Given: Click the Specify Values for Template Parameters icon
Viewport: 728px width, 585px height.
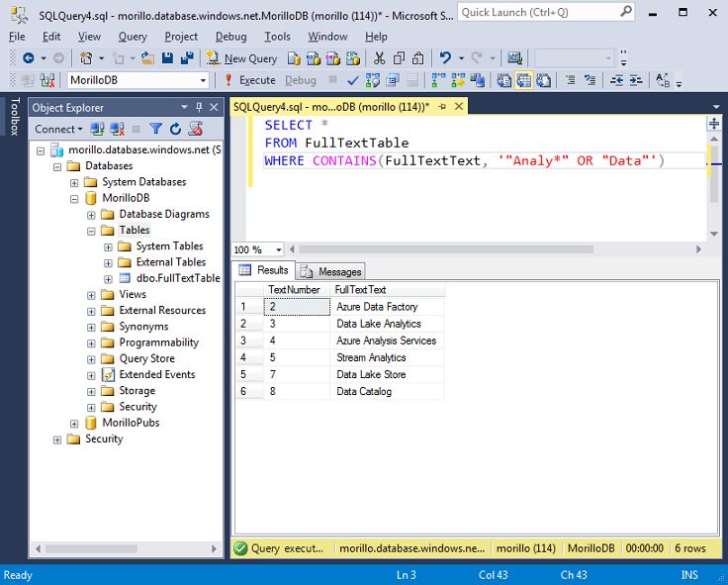Looking at the screenshot, I should 663,80.
